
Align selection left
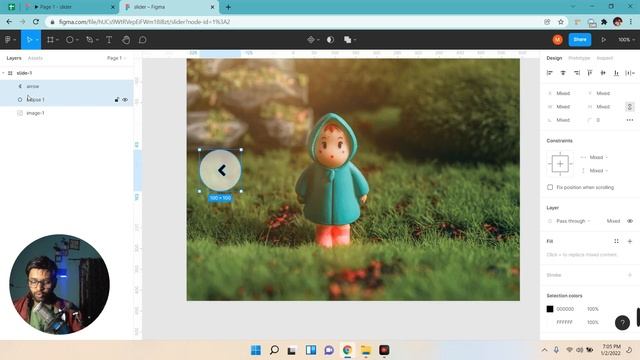550,73
